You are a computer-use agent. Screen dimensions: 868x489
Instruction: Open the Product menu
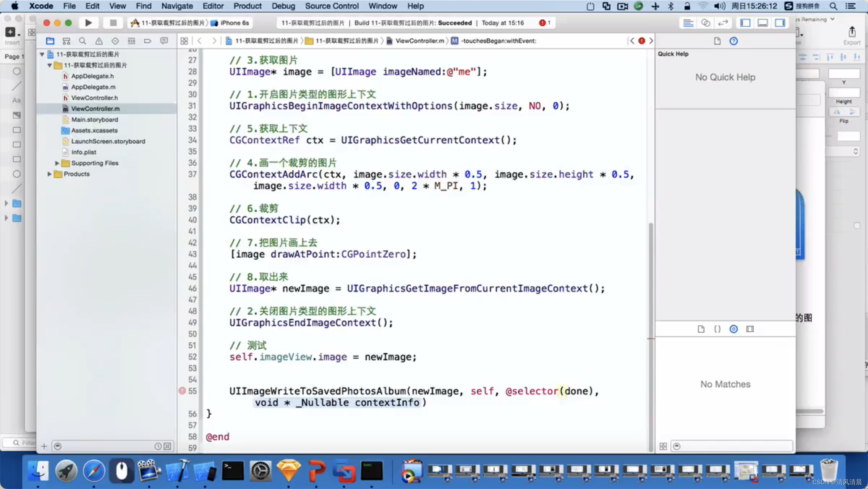click(247, 6)
